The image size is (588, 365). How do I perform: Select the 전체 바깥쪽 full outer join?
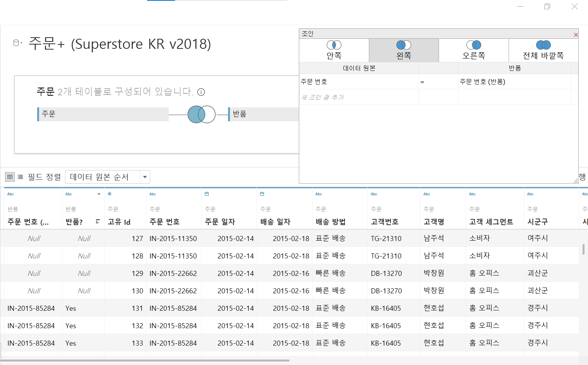[543, 50]
